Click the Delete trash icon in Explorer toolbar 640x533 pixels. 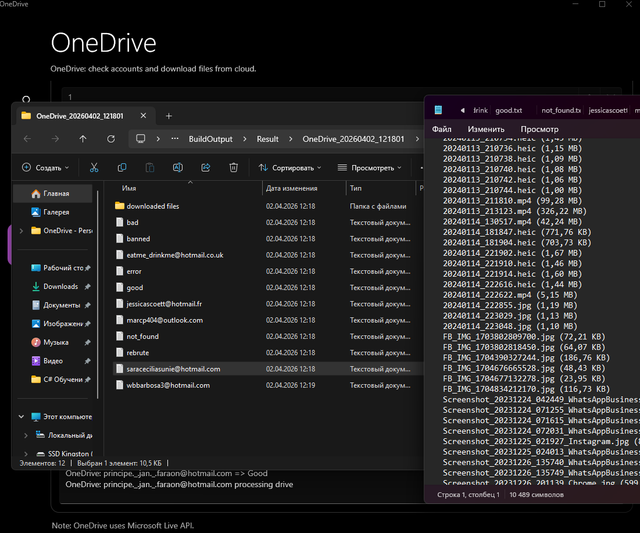click(233, 167)
